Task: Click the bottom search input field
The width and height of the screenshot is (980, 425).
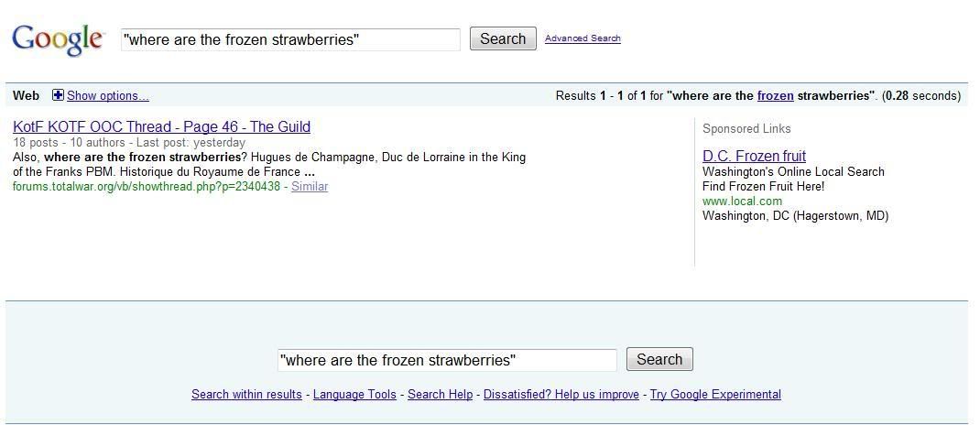Action: (x=448, y=361)
